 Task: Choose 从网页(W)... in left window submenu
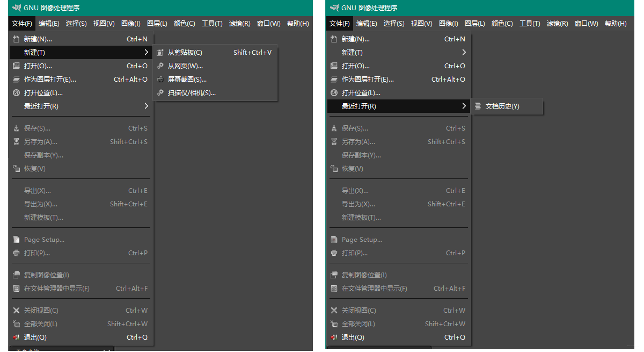click(215, 66)
